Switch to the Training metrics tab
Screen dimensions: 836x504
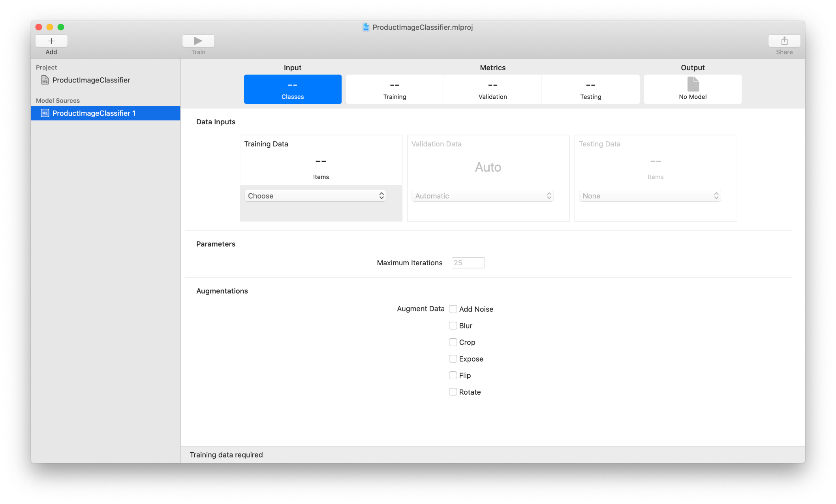(395, 89)
